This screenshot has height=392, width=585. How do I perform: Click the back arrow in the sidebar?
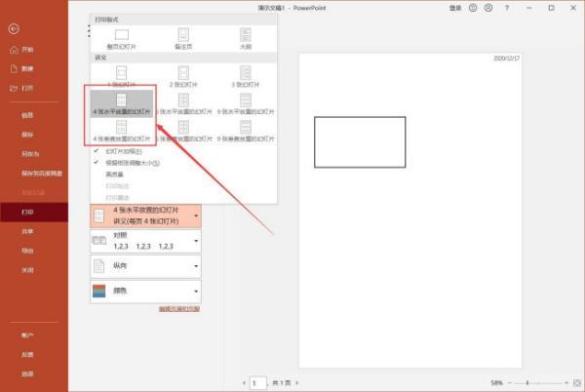[13, 29]
